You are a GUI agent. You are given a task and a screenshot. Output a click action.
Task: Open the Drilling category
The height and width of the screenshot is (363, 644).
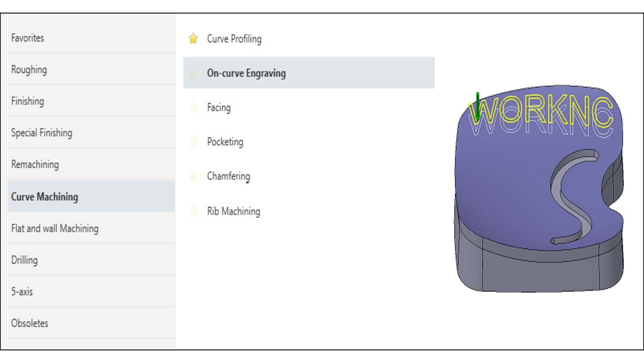(24, 260)
